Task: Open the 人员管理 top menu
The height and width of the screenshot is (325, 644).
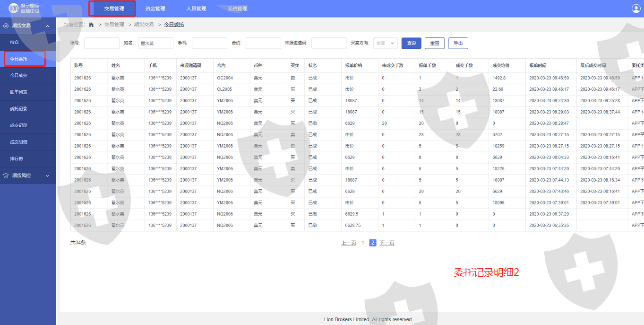Action: tap(196, 9)
